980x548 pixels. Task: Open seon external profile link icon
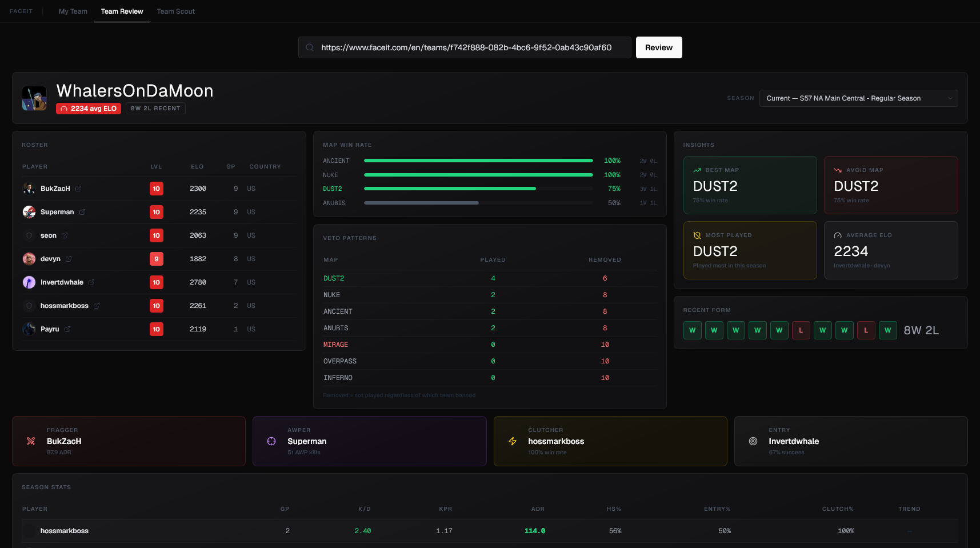pyautogui.click(x=65, y=235)
